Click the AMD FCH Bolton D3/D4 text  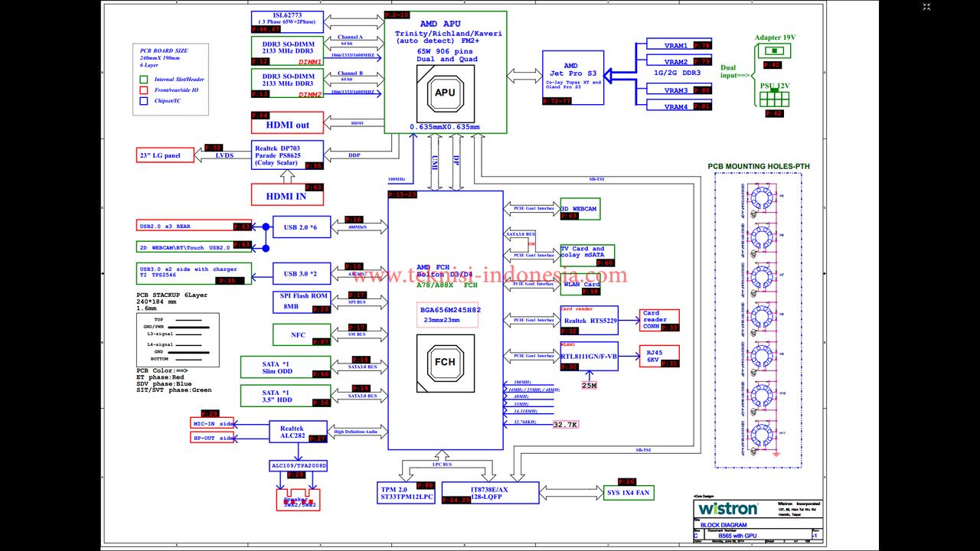pyautogui.click(x=446, y=271)
